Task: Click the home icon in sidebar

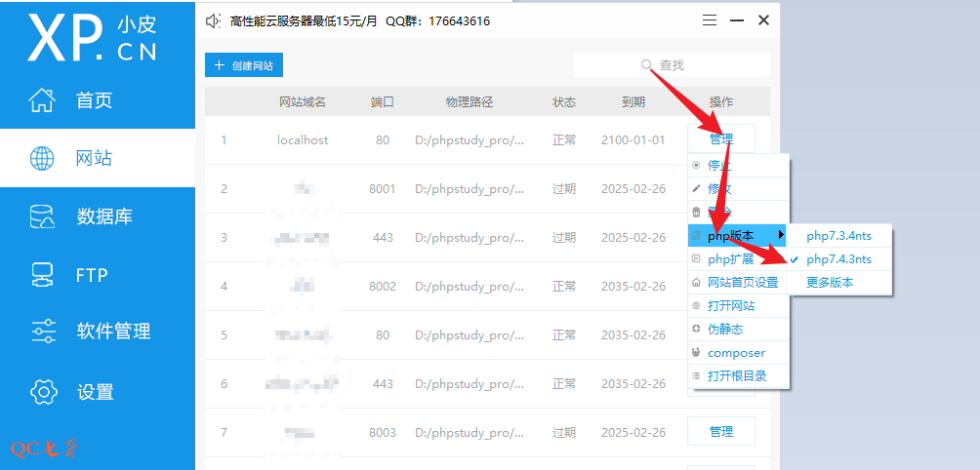Action: (43, 99)
